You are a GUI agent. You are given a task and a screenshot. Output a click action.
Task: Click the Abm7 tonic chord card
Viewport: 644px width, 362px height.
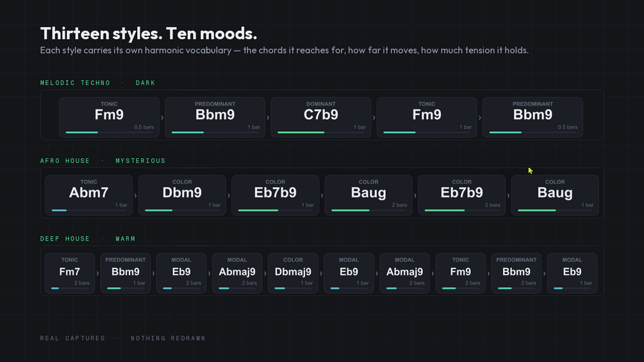(88, 195)
